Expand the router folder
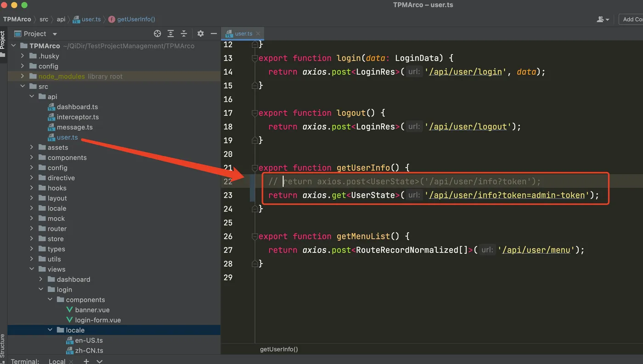Screen dimensions: 643x364 click(x=32, y=229)
